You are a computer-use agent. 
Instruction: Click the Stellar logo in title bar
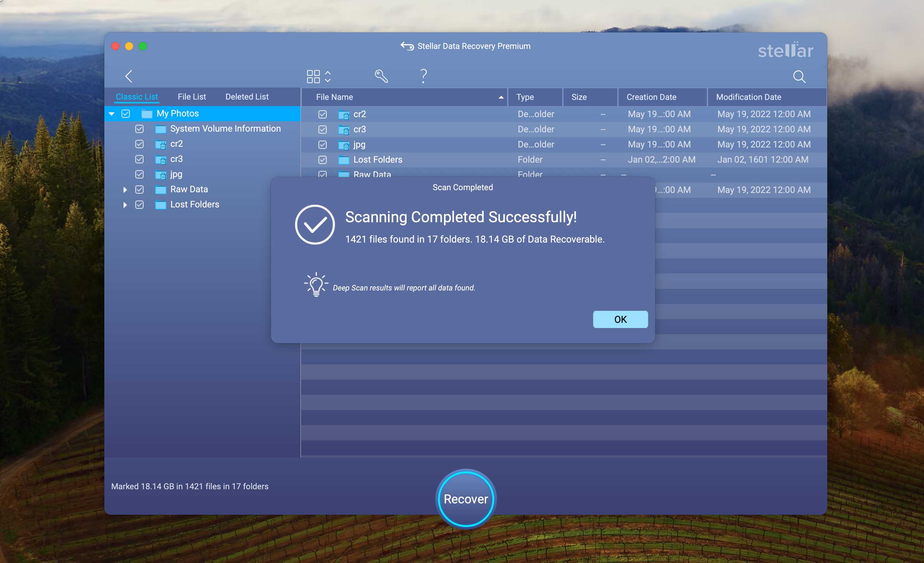click(x=786, y=50)
